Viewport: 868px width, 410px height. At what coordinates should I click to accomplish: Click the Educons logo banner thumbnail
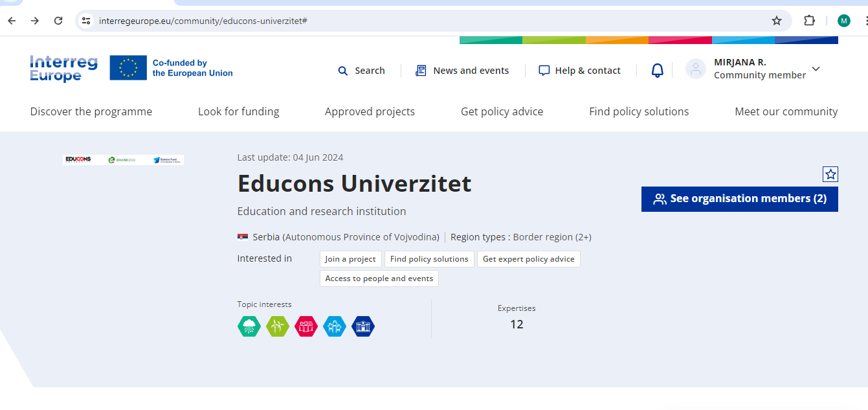123,159
